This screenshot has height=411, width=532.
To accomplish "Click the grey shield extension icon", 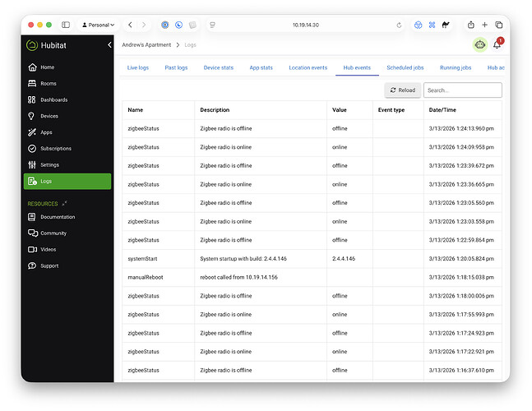I will point(192,25).
